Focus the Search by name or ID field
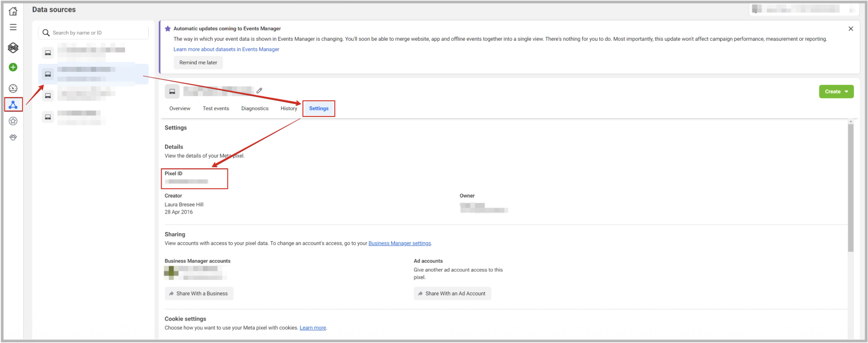 (93, 33)
